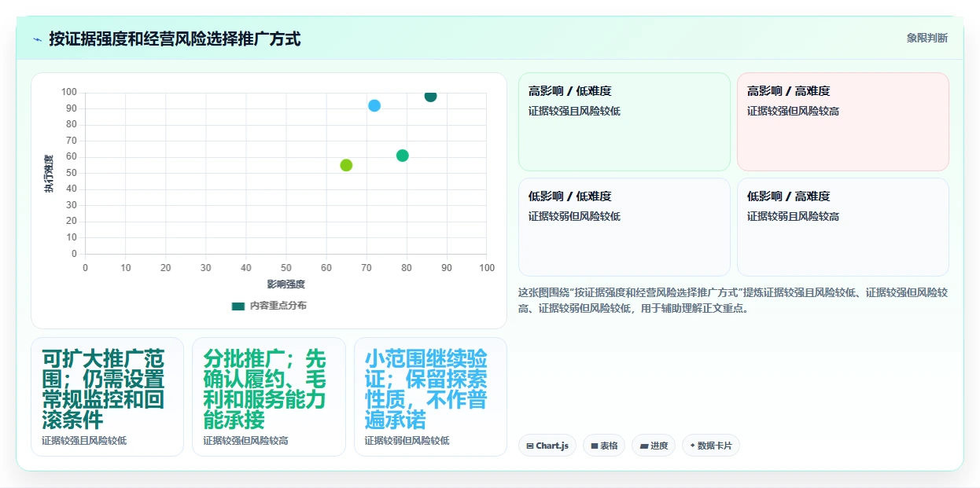Click the panel title 按证据强度和经营风险选择推广方式
The height and width of the screenshot is (488, 980).
coord(175,39)
